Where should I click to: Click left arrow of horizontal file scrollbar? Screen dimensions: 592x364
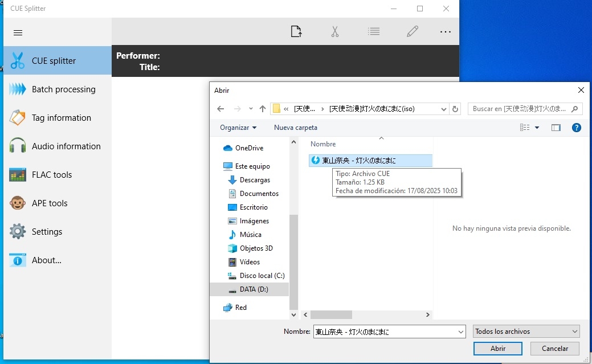[x=305, y=314]
